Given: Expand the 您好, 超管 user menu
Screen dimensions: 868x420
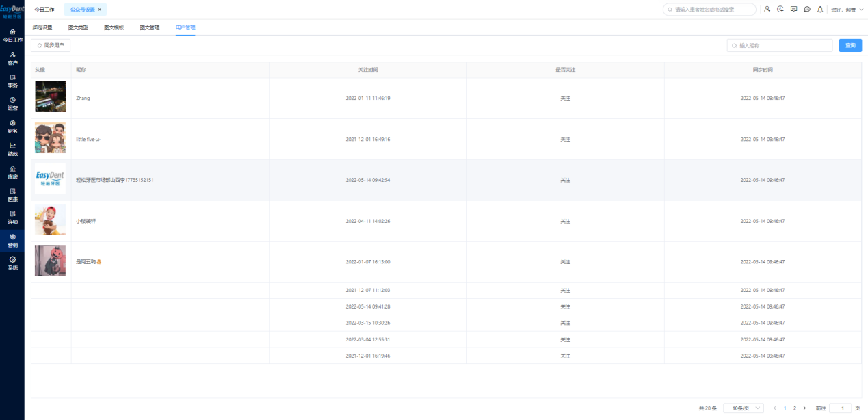Looking at the screenshot, I should [847, 10].
